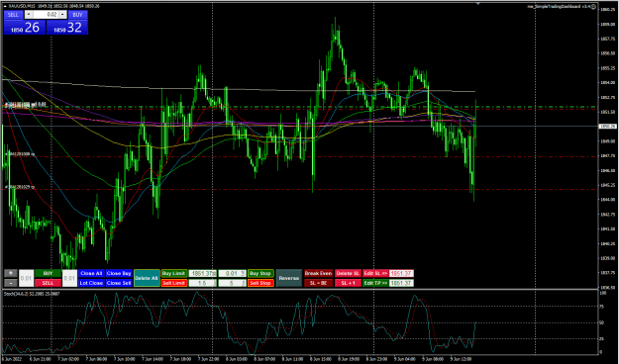Click the red SELL button in bottom dashboard
Image resolution: width=619 pixels, height=364 pixels.
click(48, 283)
